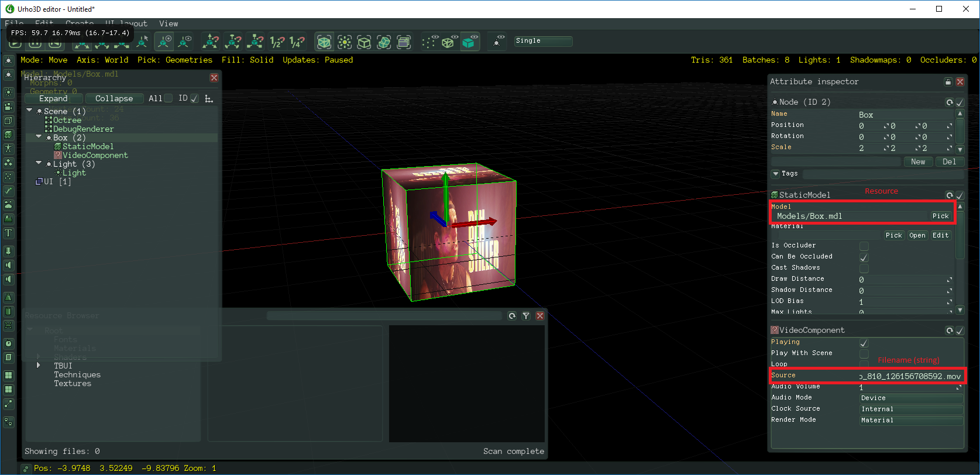Open the File menu

(14, 23)
